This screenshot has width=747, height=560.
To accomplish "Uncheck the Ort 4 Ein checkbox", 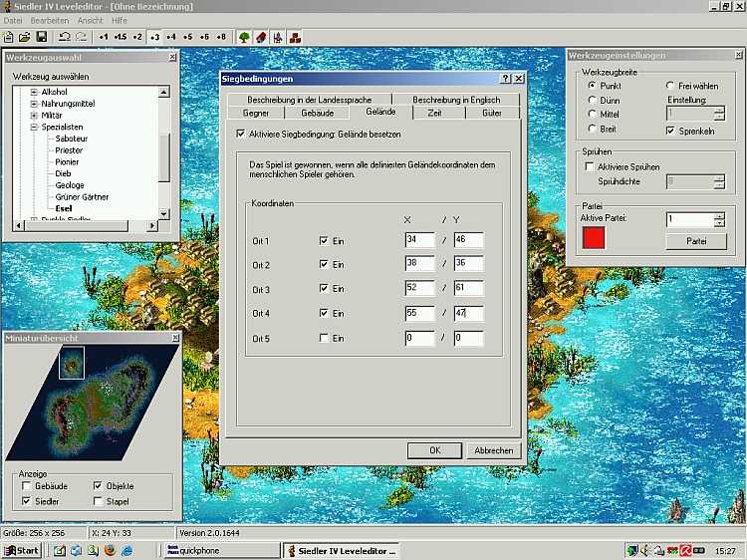I will click(x=324, y=313).
